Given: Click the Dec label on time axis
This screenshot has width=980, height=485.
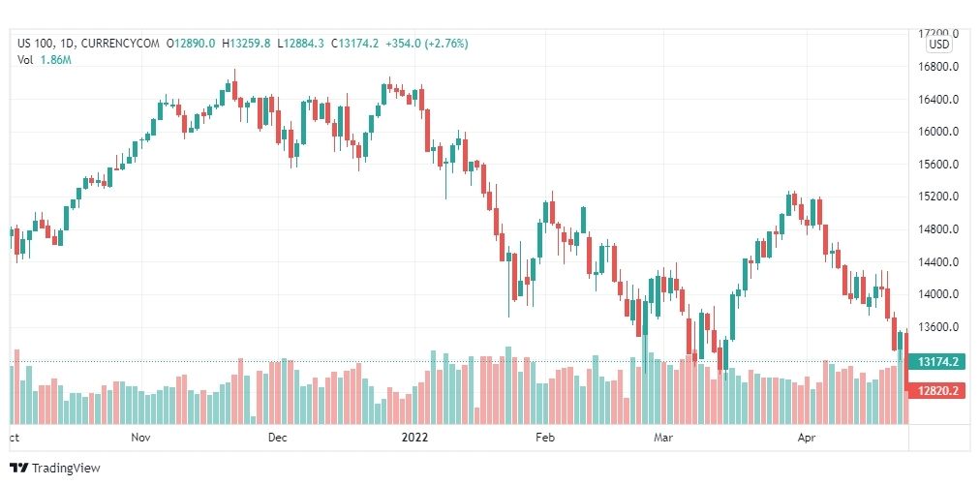Looking at the screenshot, I should pos(278,438).
